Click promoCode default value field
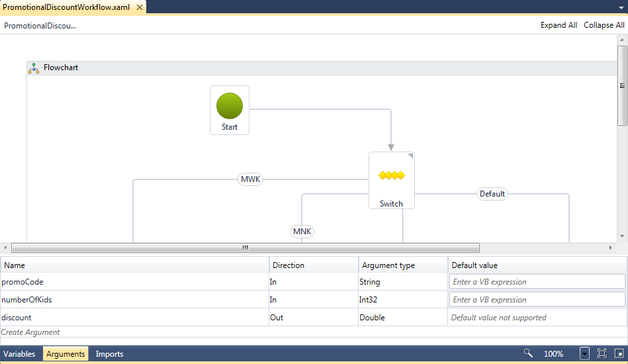 pyautogui.click(x=537, y=281)
